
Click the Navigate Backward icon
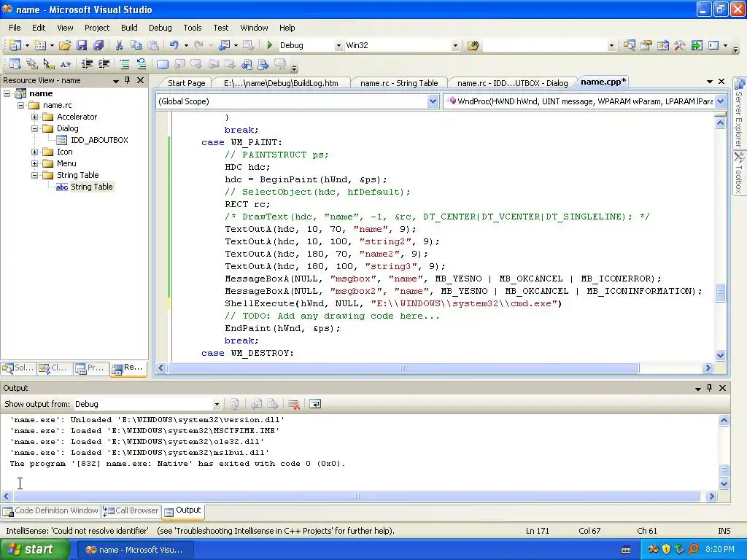223,45
